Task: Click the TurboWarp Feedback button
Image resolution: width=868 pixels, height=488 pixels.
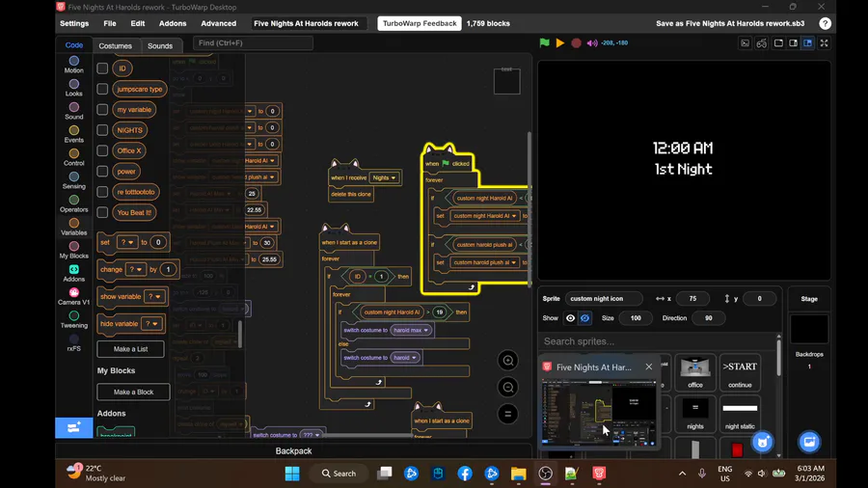Action: [x=420, y=23]
